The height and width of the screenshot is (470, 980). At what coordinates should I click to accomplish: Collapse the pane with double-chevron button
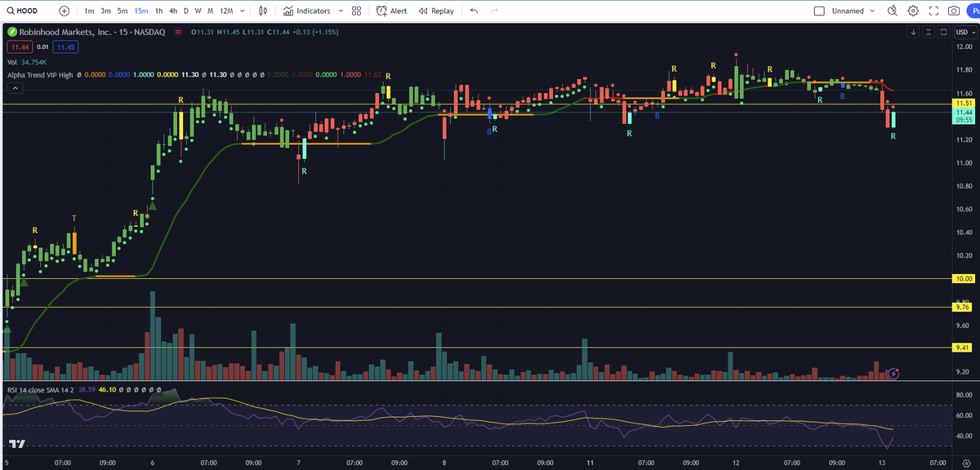click(x=929, y=32)
